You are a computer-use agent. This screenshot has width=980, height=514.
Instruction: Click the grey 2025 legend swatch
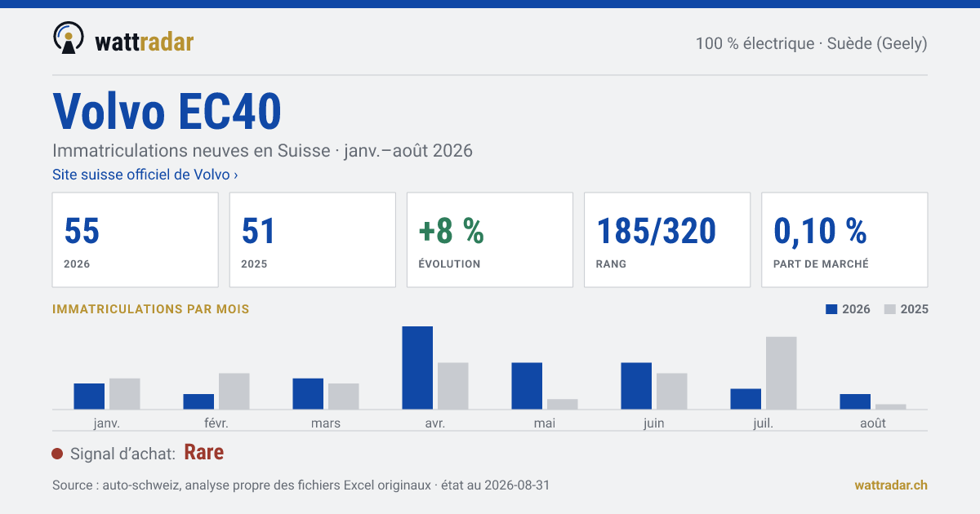pyautogui.click(x=890, y=309)
